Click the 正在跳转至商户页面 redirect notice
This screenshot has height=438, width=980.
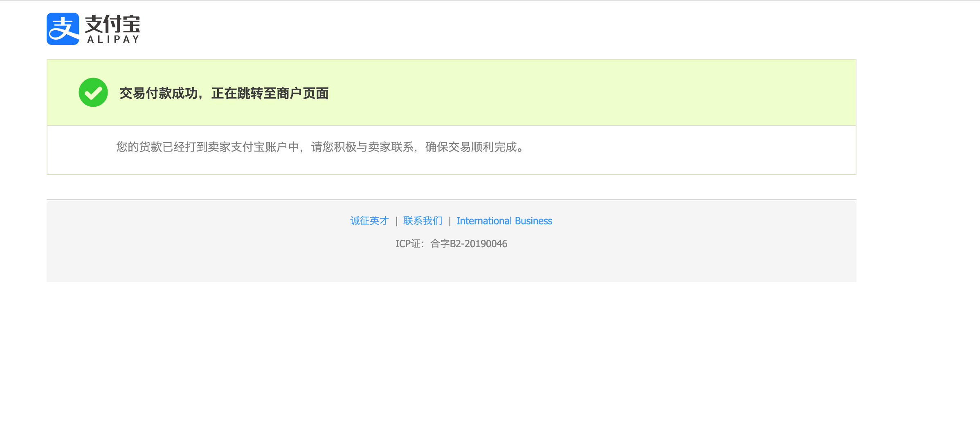(270, 93)
